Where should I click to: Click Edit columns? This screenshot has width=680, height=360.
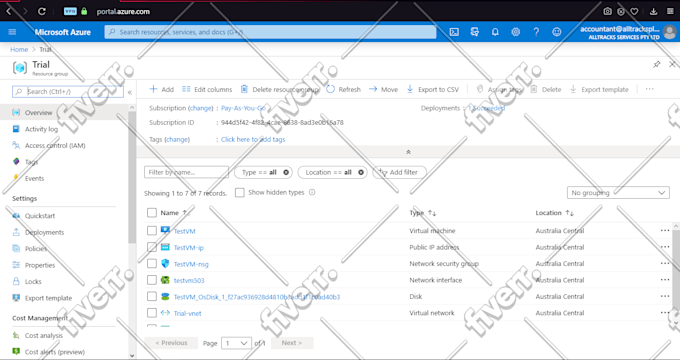207,89
